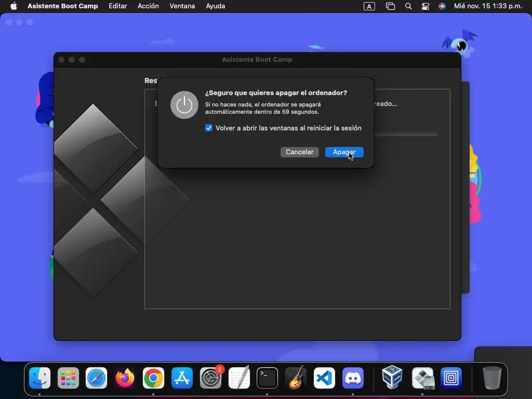Launch Google Chrome from the Dock
The height and width of the screenshot is (399, 532).
153,378
